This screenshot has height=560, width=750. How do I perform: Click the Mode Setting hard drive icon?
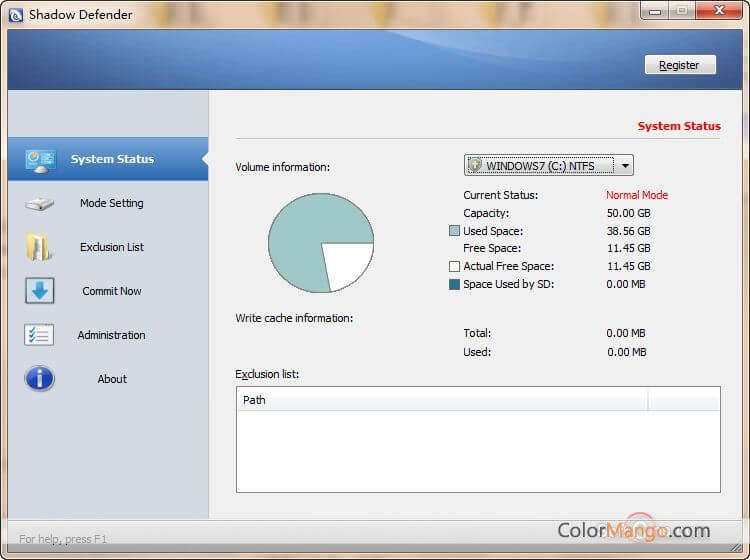point(39,204)
